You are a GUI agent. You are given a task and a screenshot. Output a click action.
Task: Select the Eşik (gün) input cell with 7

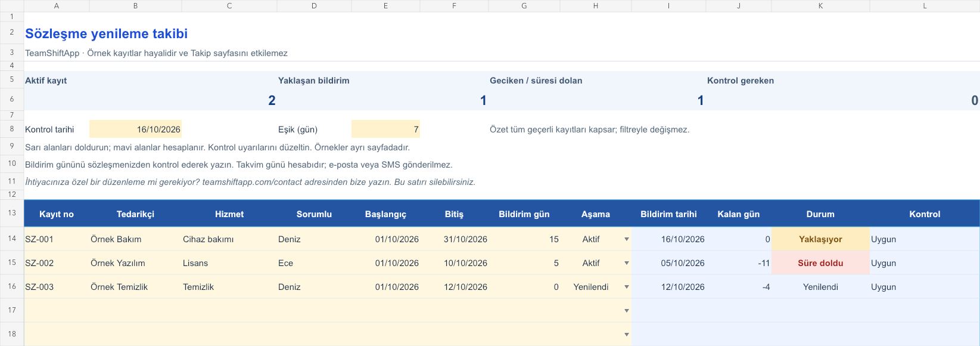[x=385, y=129]
